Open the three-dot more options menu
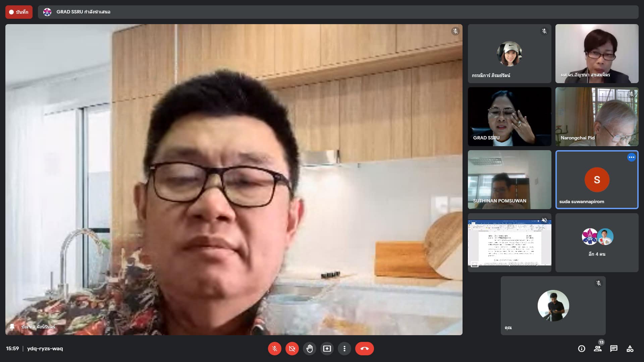644x362 pixels. pos(344,349)
